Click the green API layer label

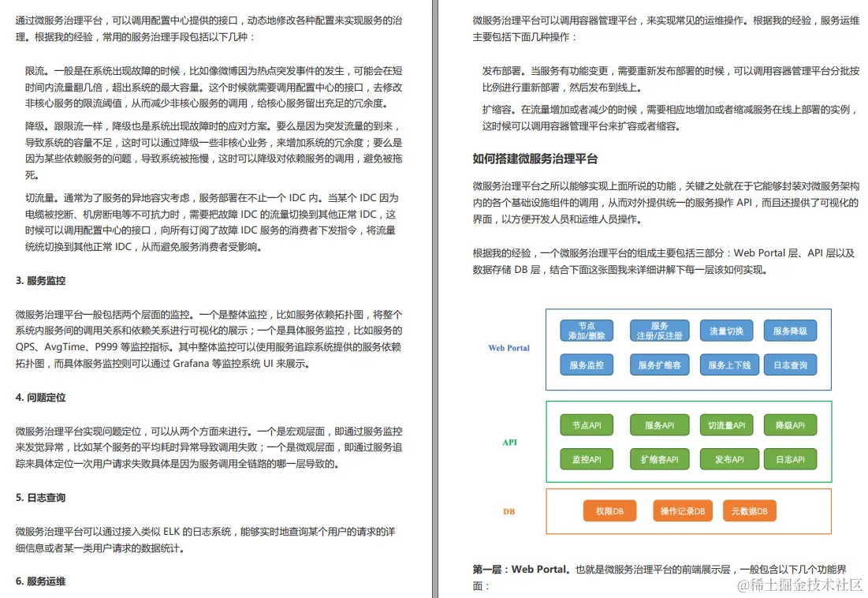click(509, 443)
